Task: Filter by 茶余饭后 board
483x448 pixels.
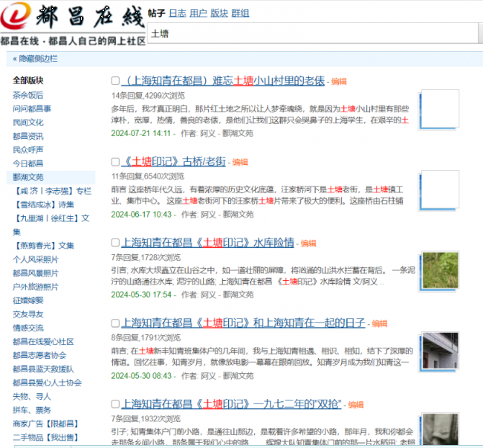Action: [x=28, y=95]
